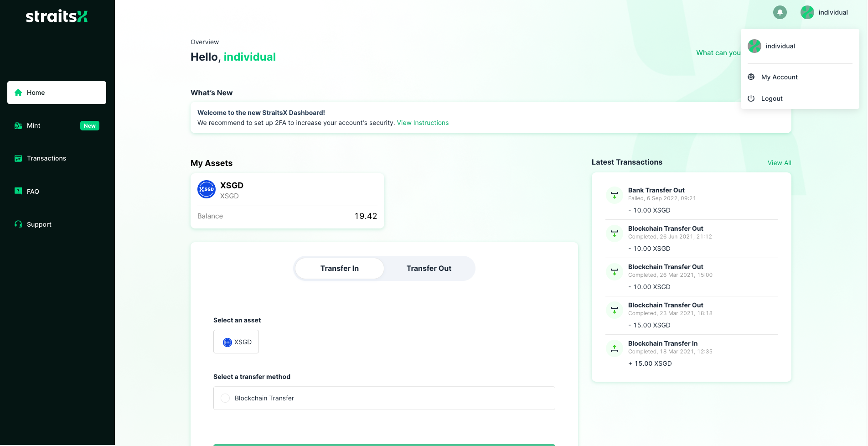This screenshot has height=446, width=868.
Task: Click the Bank Transfer Out transaction icon
Action: [615, 195]
